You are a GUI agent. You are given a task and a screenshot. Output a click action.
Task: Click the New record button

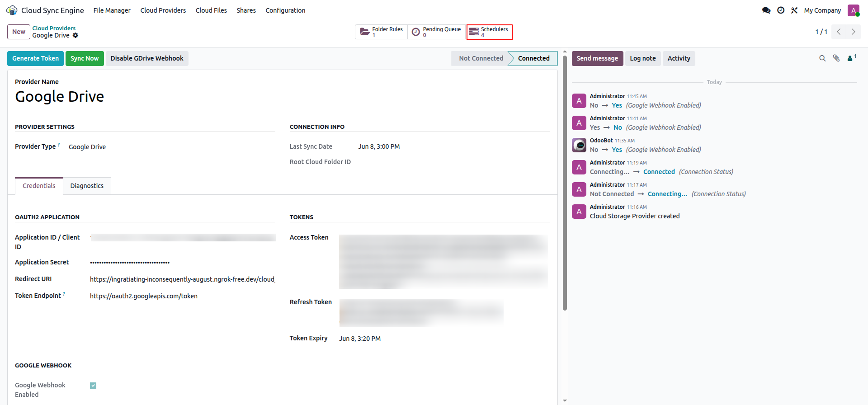[x=19, y=32]
